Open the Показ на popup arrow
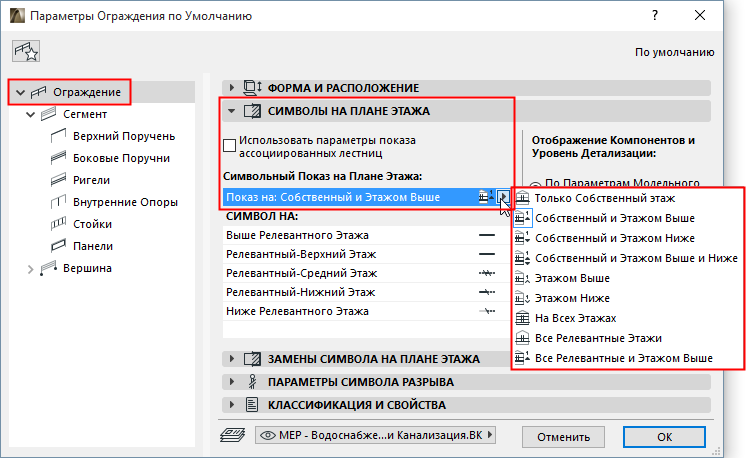The height and width of the screenshot is (458, 746). point(503,196)
